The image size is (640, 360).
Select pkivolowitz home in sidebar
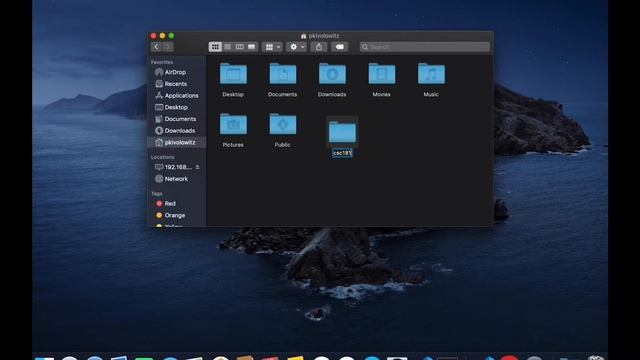pyautogui.click(x=176, y=142)
